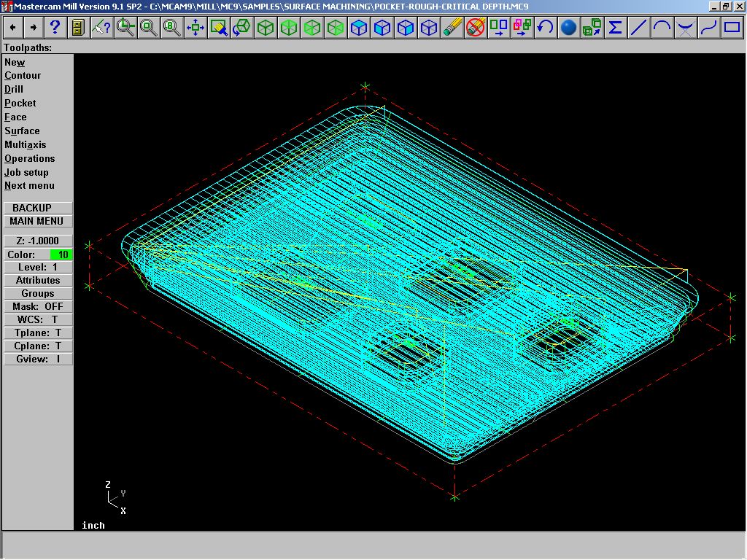Image resolution: width=747 pixels, height=560 pixels.
Task: Open the Groups dialog
Action: point(38,293)
